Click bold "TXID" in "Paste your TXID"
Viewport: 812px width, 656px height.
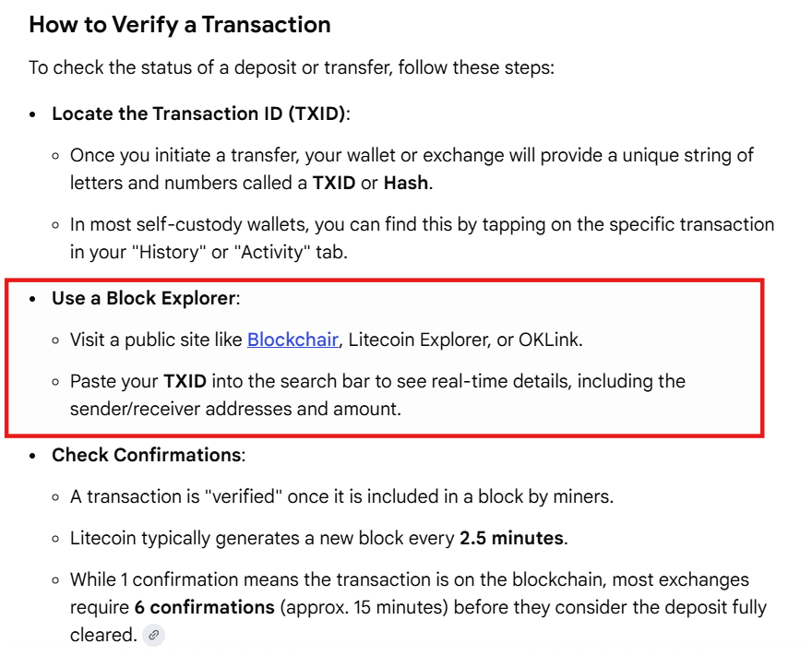(x=185, y=381)
